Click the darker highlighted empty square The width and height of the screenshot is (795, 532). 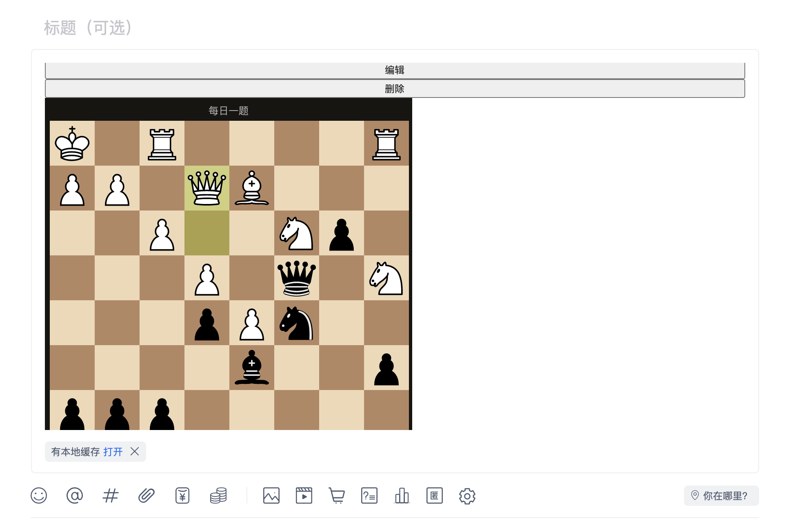207,233
